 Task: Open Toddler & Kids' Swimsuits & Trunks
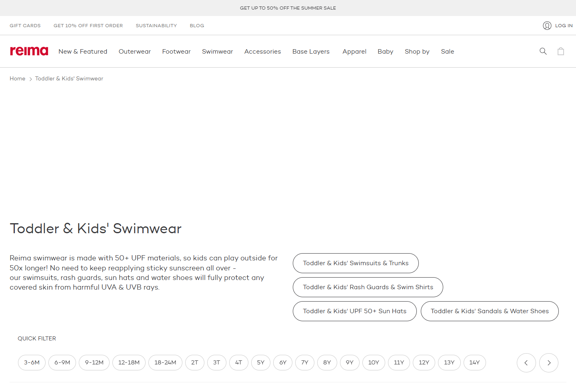click(x=356, y=263)
